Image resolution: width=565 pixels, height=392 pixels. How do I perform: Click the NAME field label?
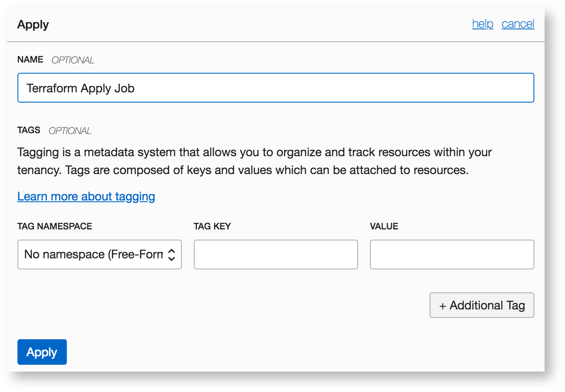(x=30, y=60)
